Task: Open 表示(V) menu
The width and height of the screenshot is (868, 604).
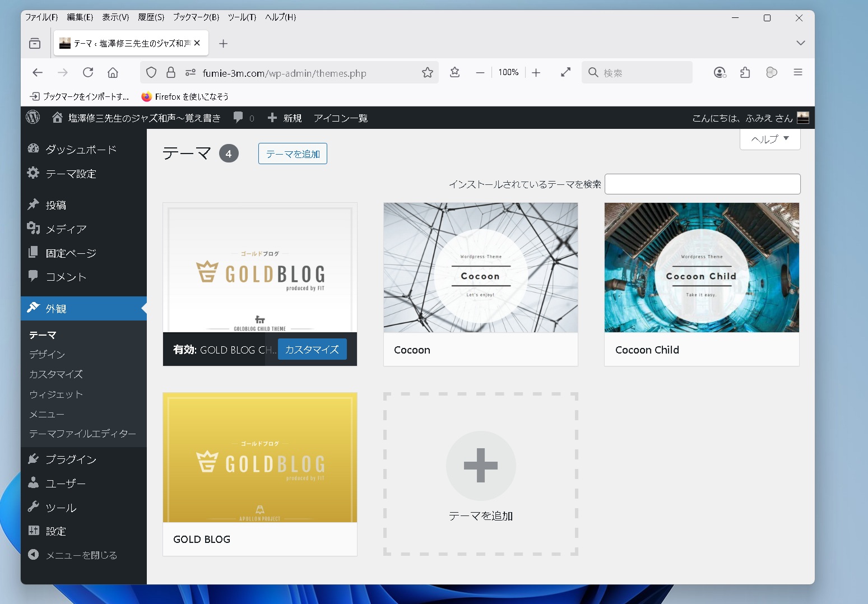Action: (115, 17)
